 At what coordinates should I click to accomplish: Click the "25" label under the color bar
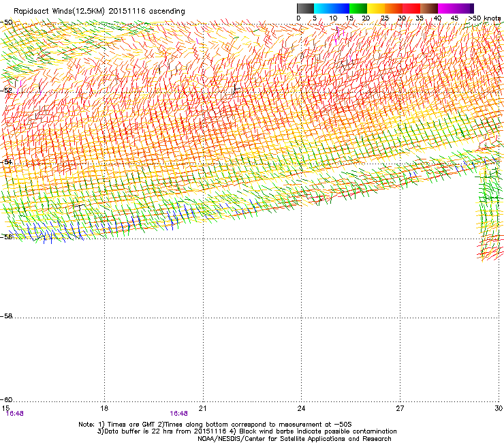385,18
